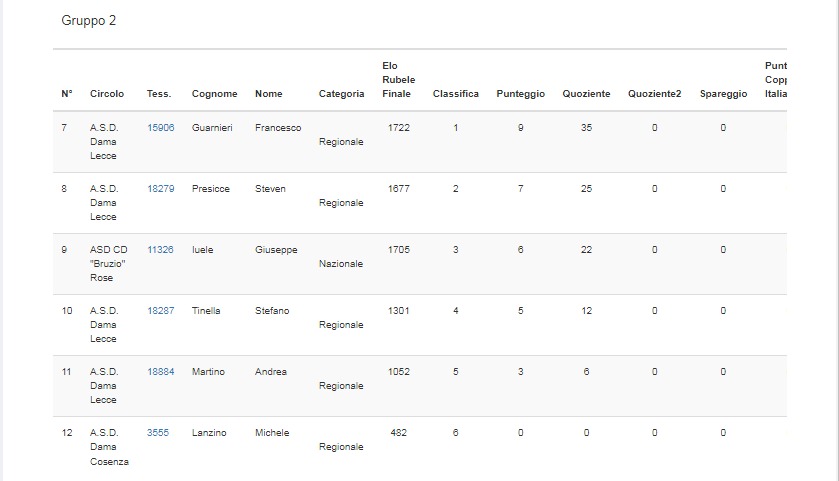The height and width of the screenshot is (481, 839).
Task: Click the Elo value 1722
Action: point(398,128)
